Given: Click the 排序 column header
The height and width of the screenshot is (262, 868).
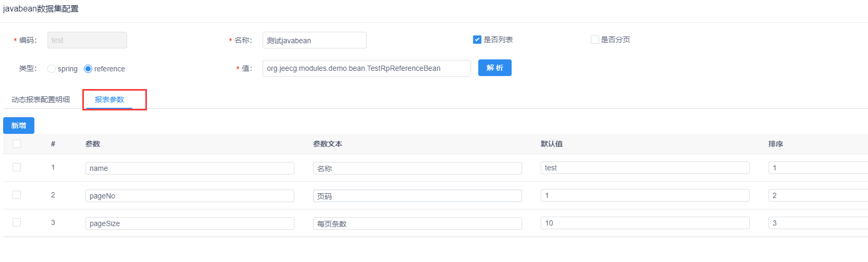Looking at the screenshot, I should click(776, 144).
